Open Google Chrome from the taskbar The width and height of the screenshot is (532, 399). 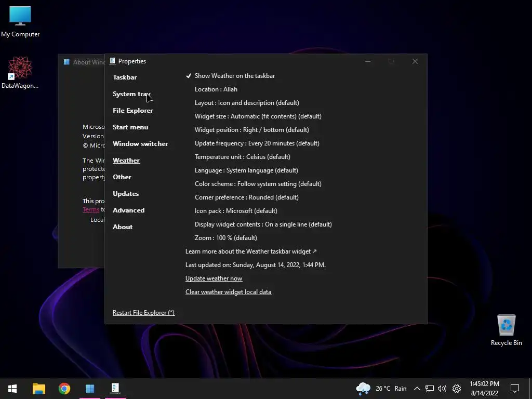pyautogui.click(x=64, y=389)
